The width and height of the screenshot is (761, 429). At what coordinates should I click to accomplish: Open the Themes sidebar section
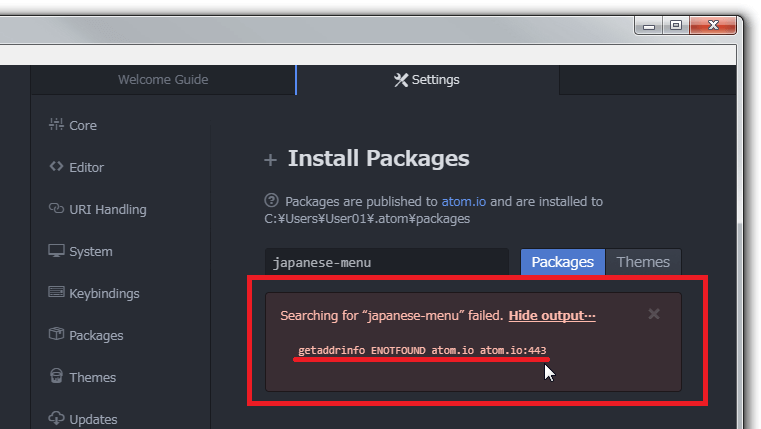coord(91,378)
